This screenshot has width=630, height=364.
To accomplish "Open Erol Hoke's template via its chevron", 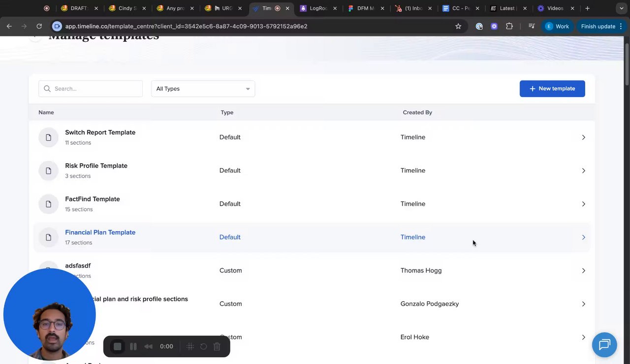I will pos(583,337).
